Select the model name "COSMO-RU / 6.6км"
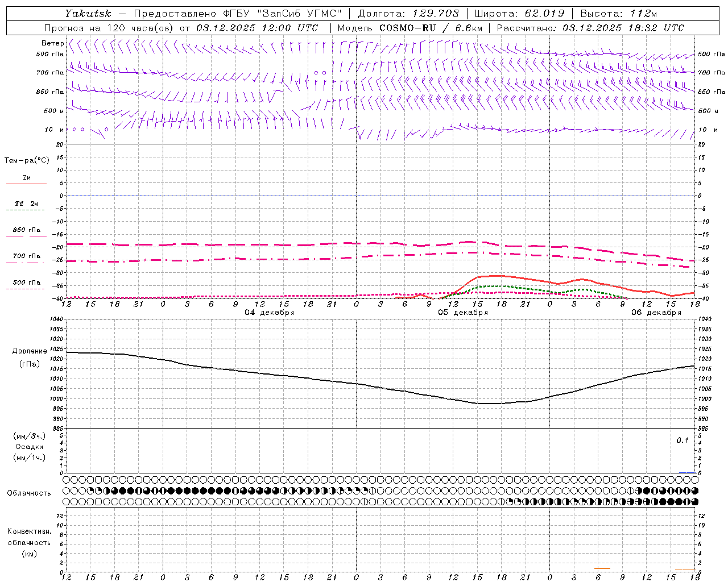The height and width of the screenshot is (582, 728). pyautogui.click(x=431, y=28)
